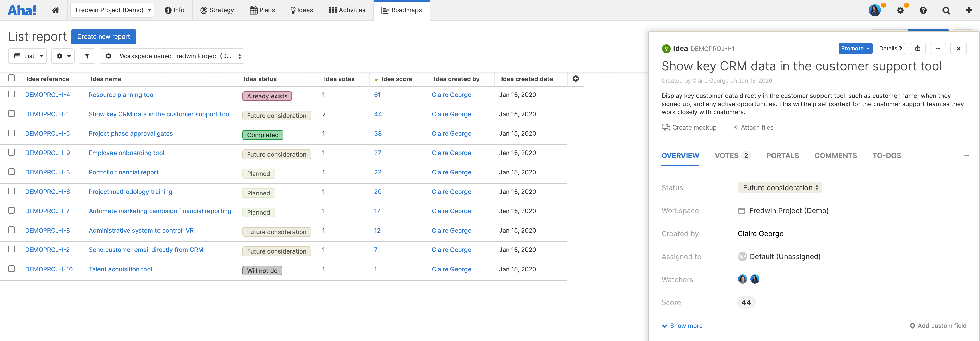Click the green Completed status badge
Image resolution: width=980 pixels, height=341 pixels.
coord(263,135)
